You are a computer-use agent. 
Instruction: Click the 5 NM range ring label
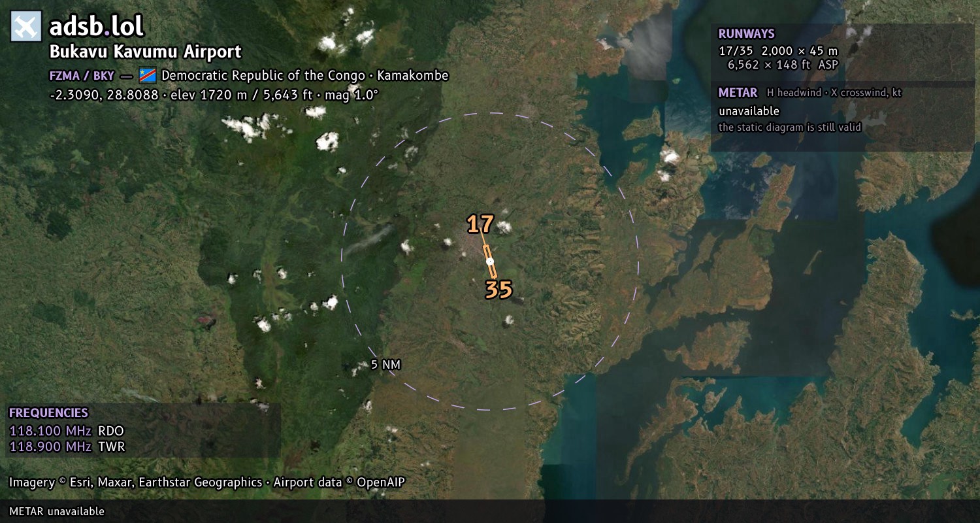385,365
